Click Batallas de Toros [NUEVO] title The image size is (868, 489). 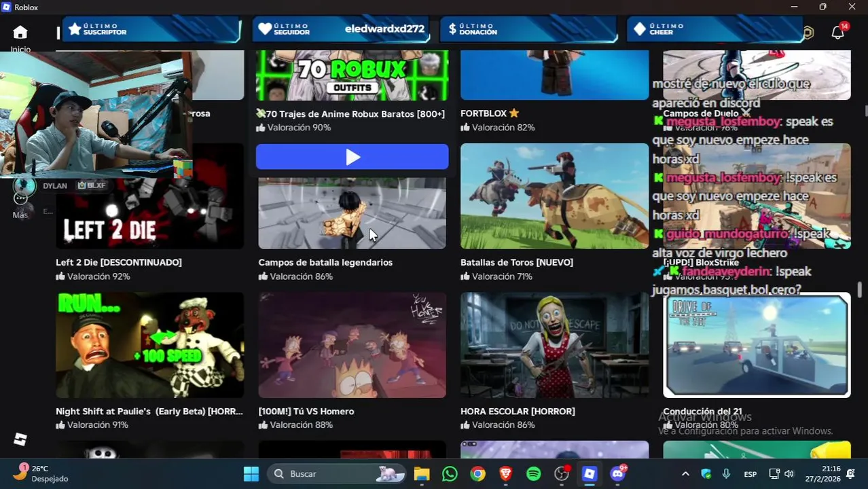click(517, 262)
